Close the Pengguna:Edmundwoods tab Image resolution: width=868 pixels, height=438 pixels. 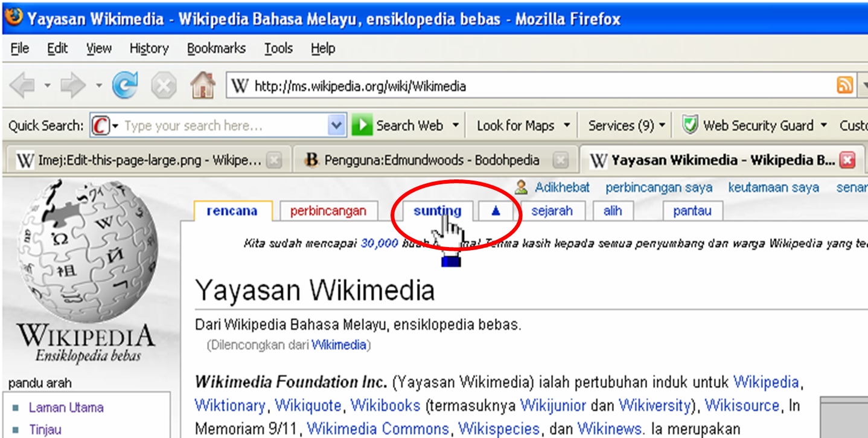[561, 161]
